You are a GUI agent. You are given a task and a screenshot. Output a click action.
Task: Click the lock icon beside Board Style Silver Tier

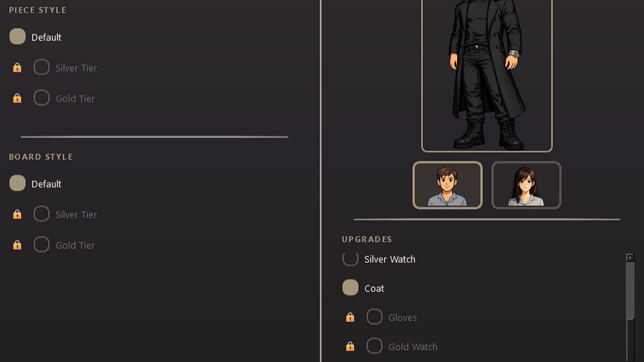click(17, 215)
